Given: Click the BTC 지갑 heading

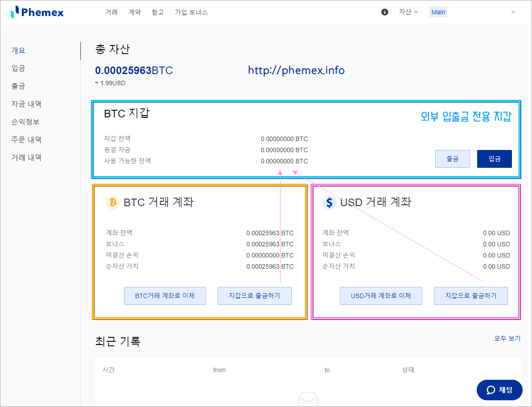Looking at the screenshot, I should (x=127, y=113).
